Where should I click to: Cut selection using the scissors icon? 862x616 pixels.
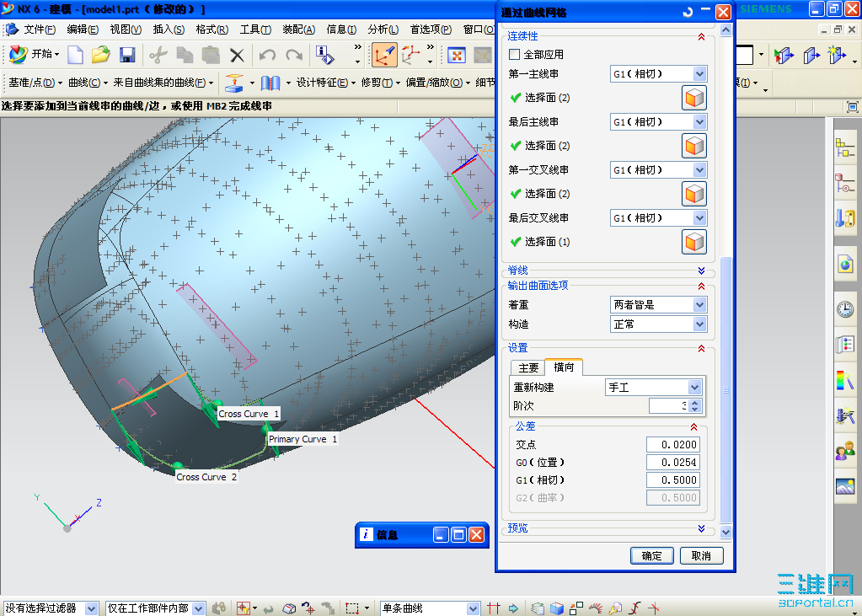(158, 54)
